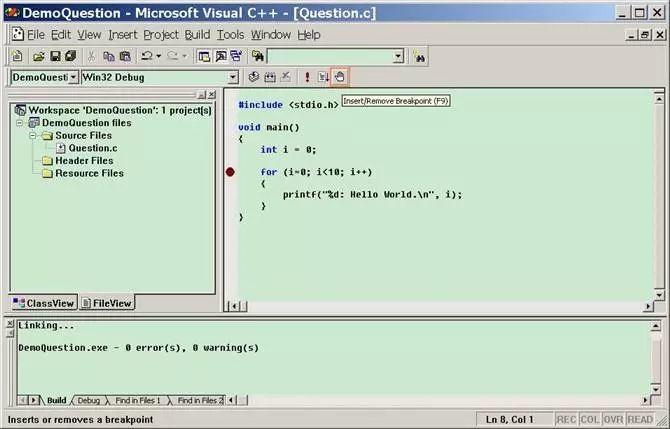
Task: Undo the last edit
Action: pyautogui.click(x=147, y=56)
